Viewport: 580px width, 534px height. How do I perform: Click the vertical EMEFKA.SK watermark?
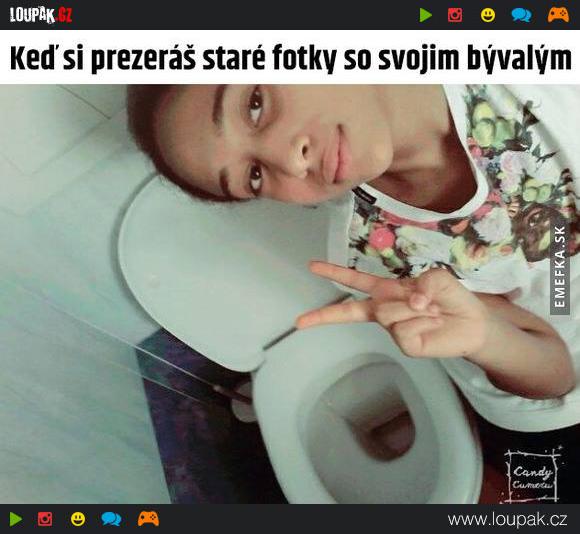pyautogui.click(x=560, y=266)
